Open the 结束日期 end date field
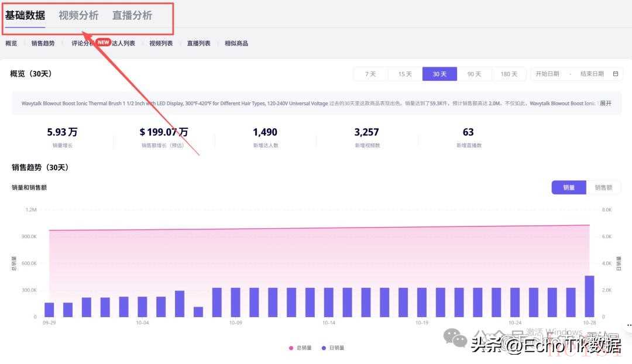 pyautogui.click(x=592, y=74)
